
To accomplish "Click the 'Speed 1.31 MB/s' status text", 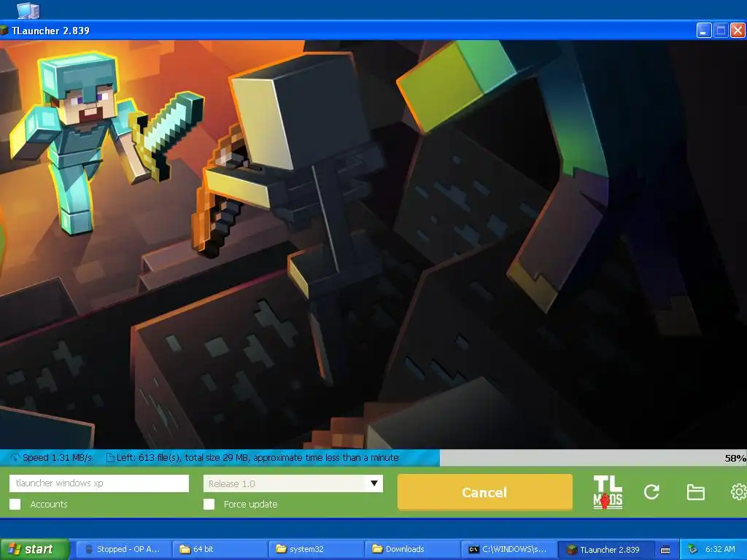I will (57, 458).
